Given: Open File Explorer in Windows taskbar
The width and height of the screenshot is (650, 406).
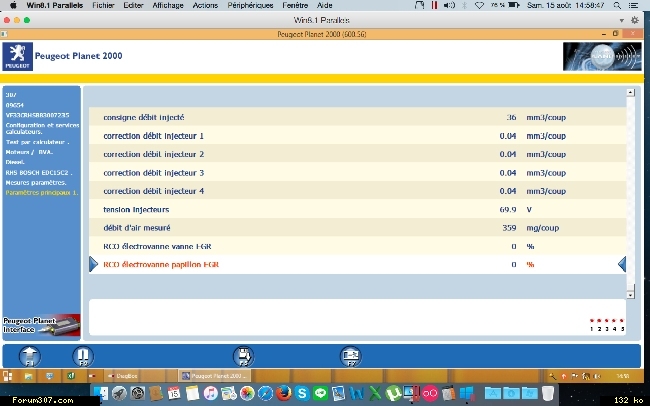Looking at the screenshot, I should (28, 376).
